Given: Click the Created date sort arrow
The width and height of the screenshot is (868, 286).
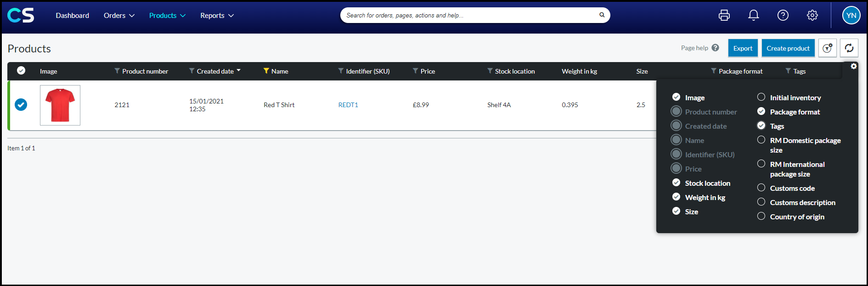Looking at the screenshot, I should pos(239,71).
